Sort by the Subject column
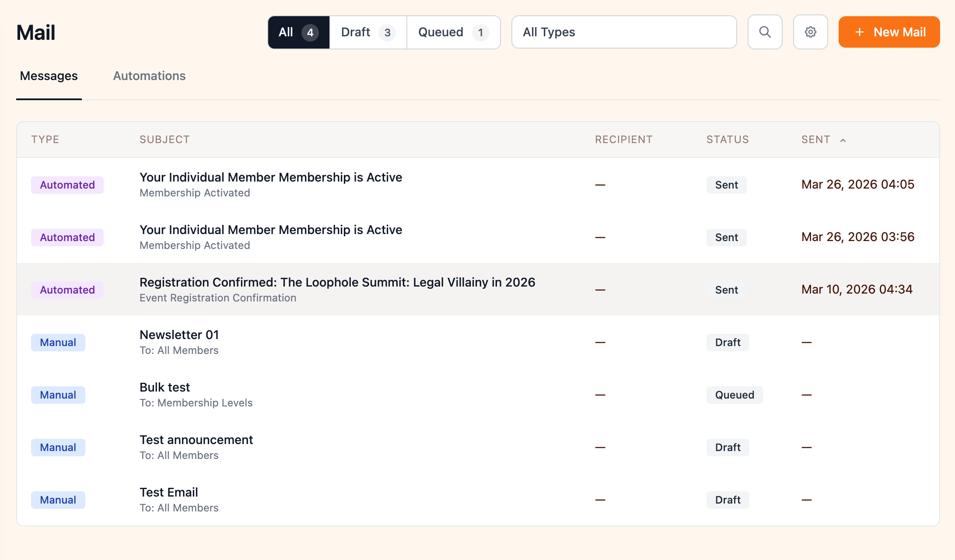This screenshot has width=955, height=560. (164, 140)
